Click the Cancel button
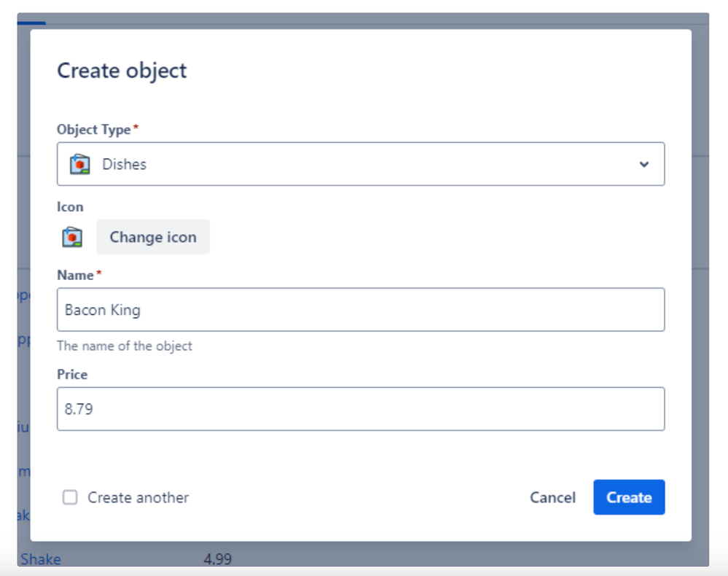 click(552, 497)
